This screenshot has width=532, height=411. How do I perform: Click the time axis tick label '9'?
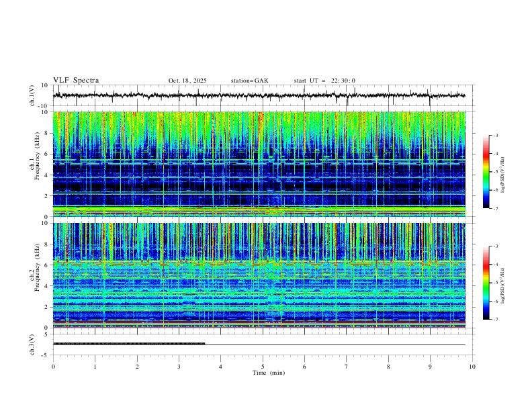click(430, 367)
